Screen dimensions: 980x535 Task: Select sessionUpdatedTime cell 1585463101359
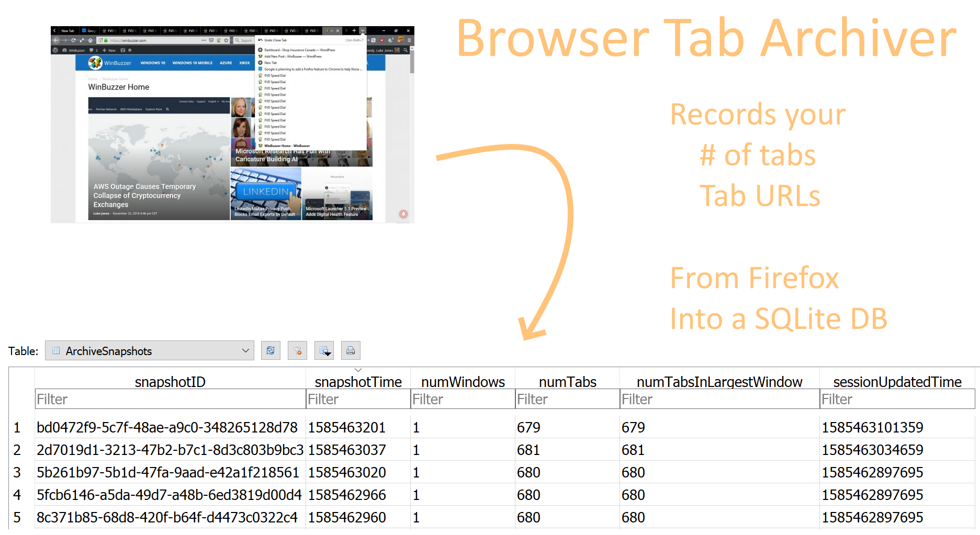click(897, 427)
